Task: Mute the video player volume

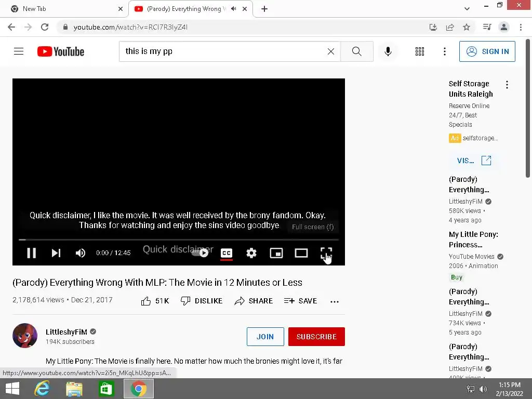Action: point(81,253)
